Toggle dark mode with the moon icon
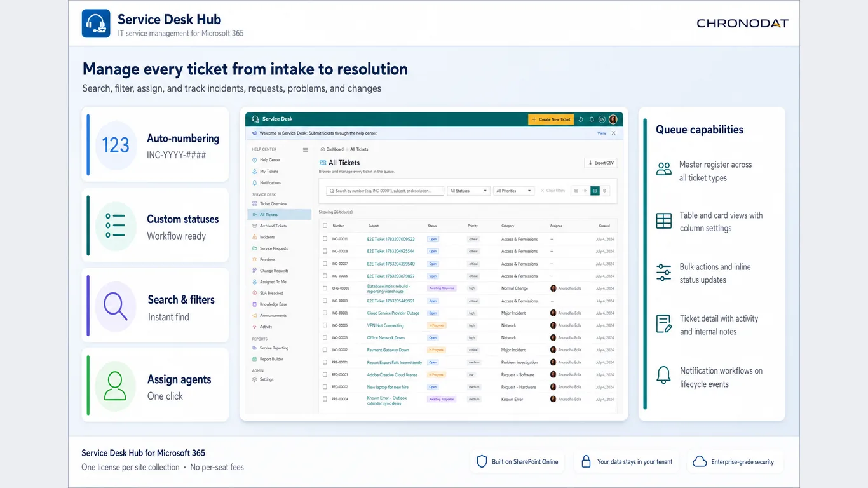The image size is (868, 488). coord(581,119)
